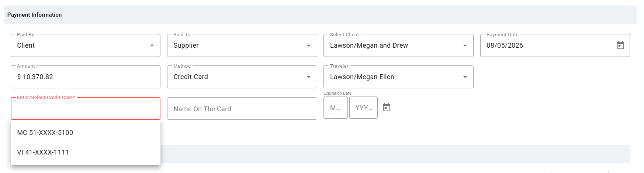
Task: Select the expiration month MM box
Action: coord(336,108)
